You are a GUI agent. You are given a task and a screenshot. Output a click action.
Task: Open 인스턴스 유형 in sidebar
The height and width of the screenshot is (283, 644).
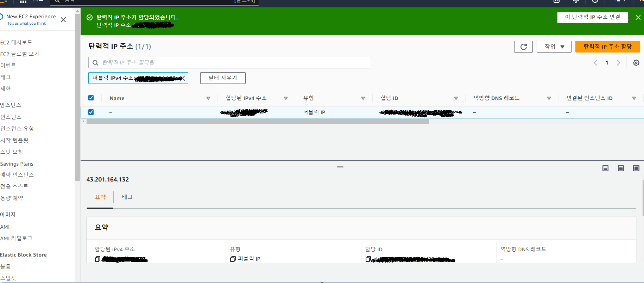17,129
